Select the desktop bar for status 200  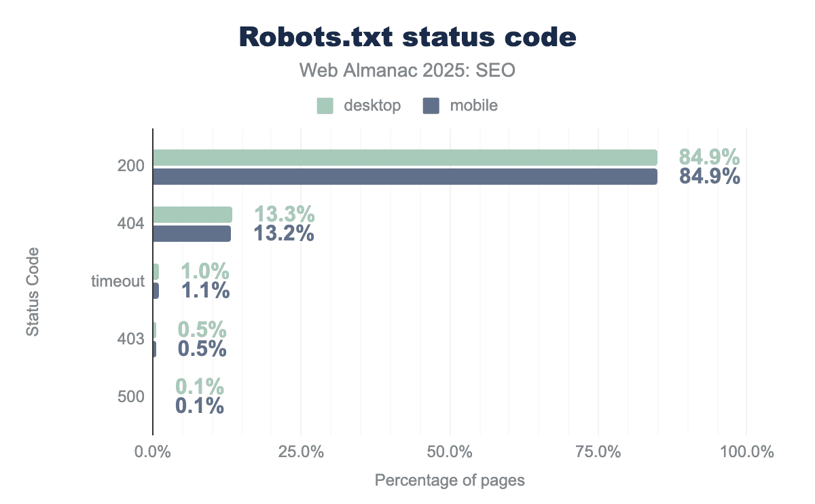click(x=405, y=158)
